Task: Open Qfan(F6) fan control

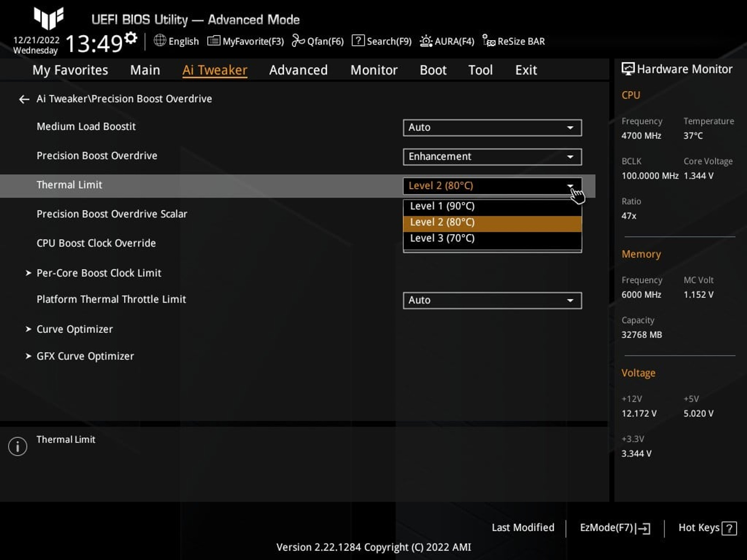Action: tap(317, 41)
